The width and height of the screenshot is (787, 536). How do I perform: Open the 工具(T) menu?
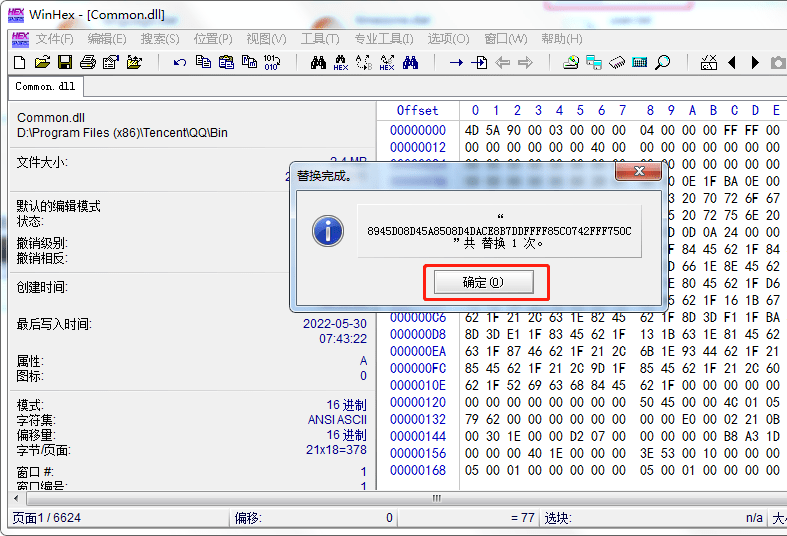click(320, 39)
